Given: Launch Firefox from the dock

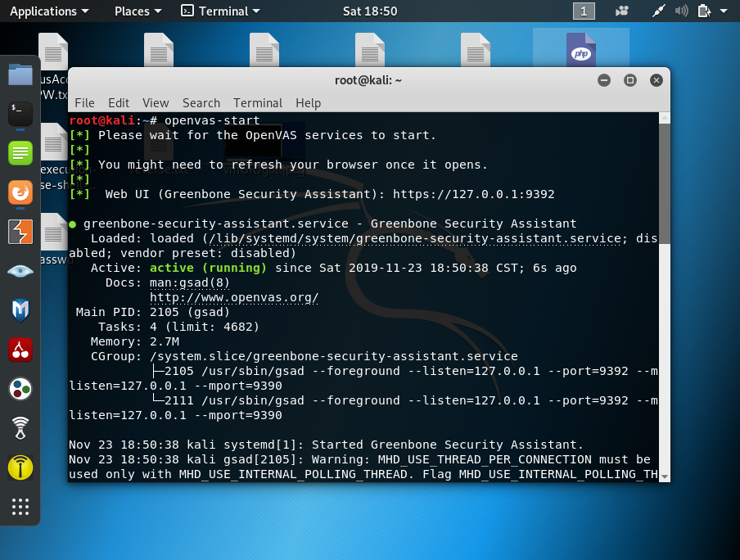Looking at the screenshot, I should click(20, 192).
